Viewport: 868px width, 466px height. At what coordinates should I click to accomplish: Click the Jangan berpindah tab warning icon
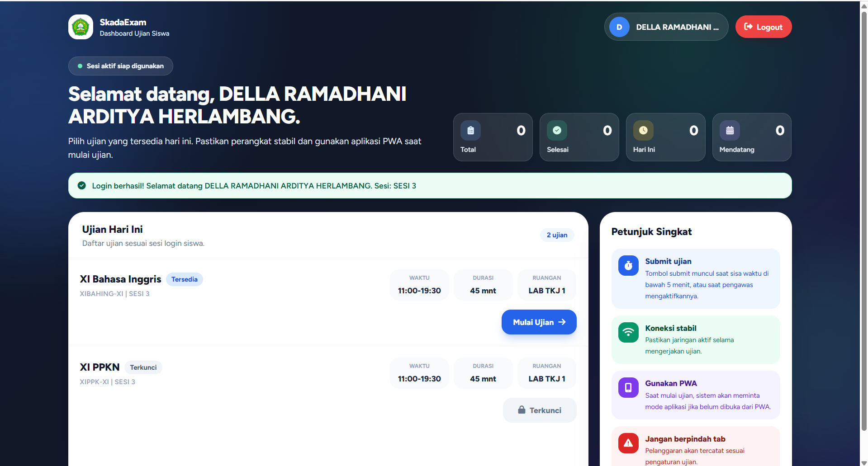coord(628,443)
